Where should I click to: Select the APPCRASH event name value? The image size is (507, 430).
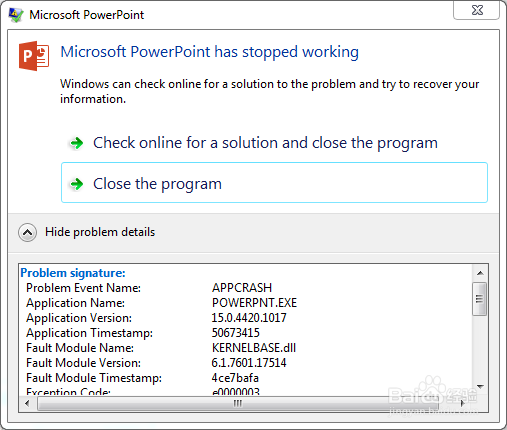[242, 288]
